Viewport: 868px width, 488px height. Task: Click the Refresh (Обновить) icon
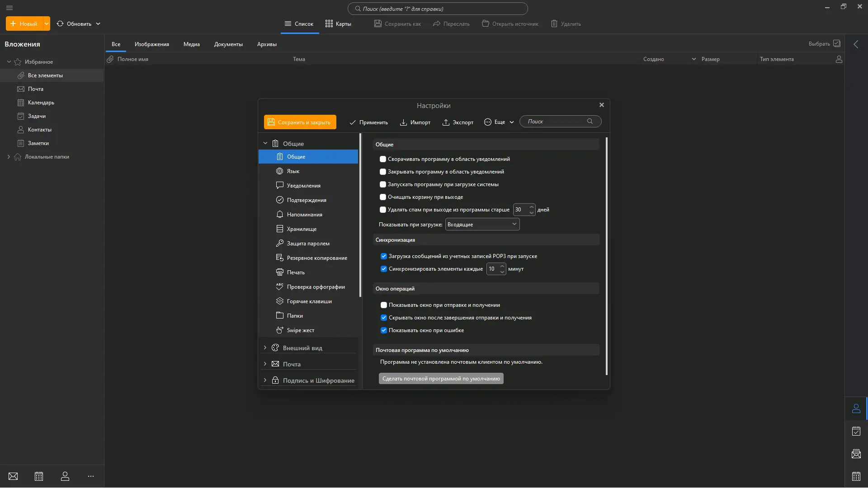pyautogui.click(x=60, y=23)
